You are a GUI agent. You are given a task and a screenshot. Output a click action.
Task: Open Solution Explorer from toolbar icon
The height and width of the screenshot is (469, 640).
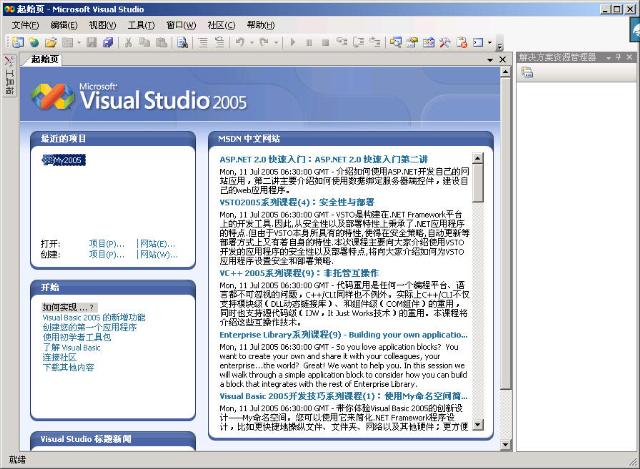(x=396, y=42)
